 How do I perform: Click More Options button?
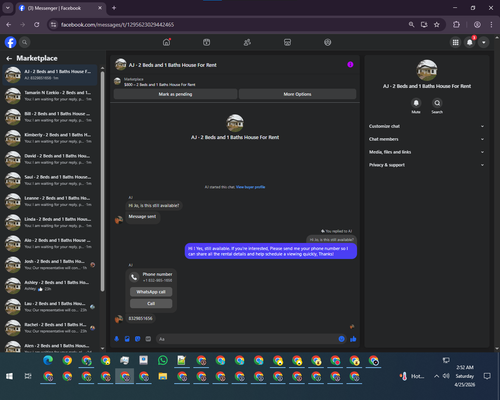297,94
